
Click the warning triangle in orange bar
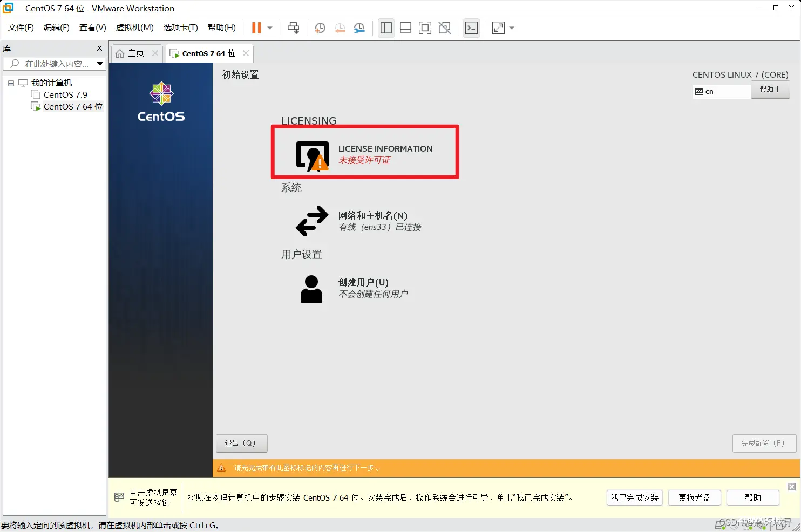(x=221, y=468)
